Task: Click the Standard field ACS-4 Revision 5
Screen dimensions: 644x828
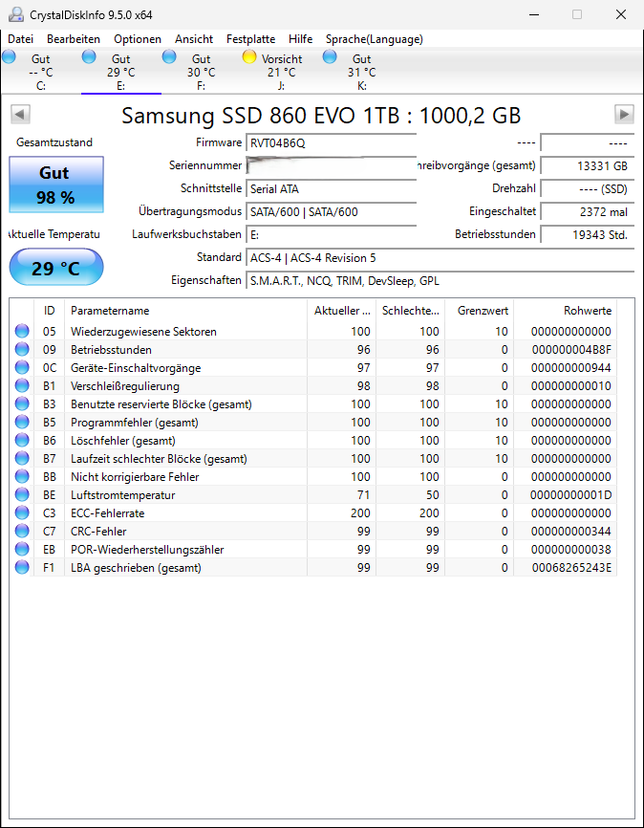Action: [440, 258]
